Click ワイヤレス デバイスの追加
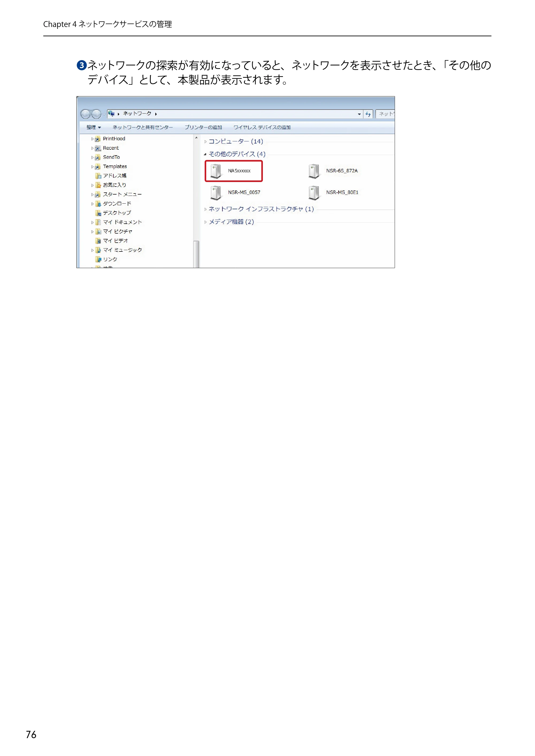The width and height of the screenshot is (535, 756). [262, 127]
